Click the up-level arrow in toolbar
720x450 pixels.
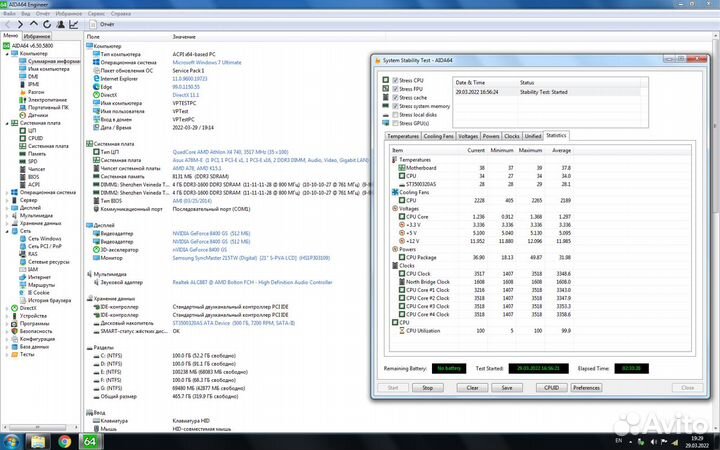(x=34, y=24)
